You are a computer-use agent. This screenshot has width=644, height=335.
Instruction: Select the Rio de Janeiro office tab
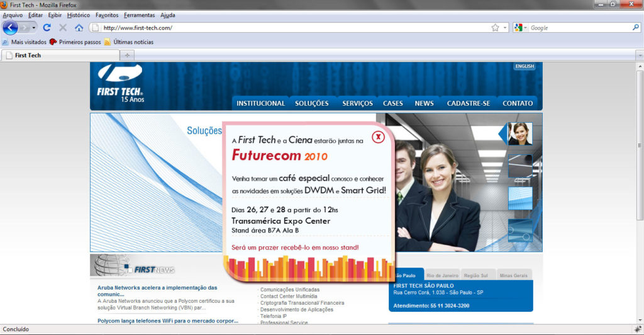(442, 275)
